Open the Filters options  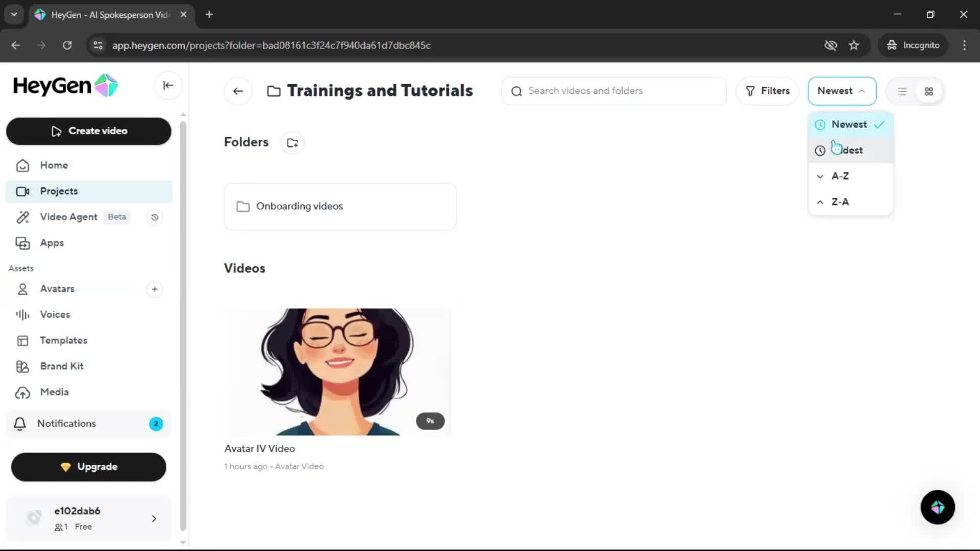coord(767,91)
